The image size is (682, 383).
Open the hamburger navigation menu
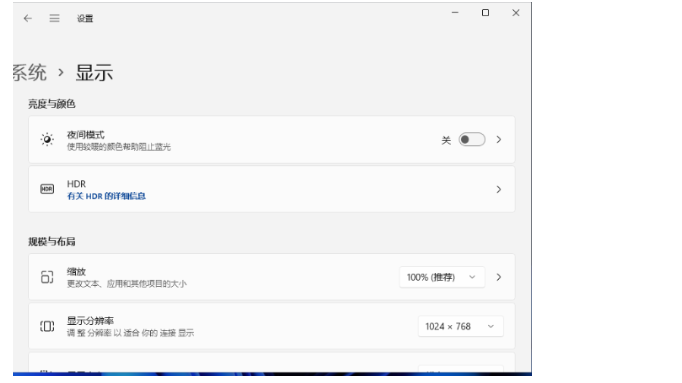pyautogui.click(x=54, y=18)
